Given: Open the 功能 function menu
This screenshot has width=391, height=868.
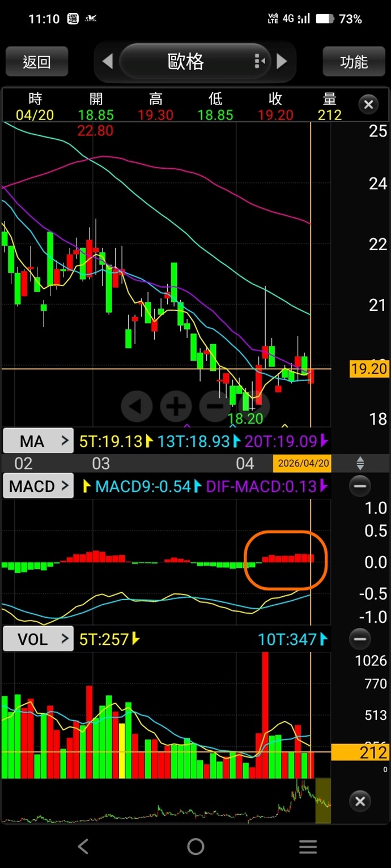Looking at the screenshot, I should coord(354,61).
